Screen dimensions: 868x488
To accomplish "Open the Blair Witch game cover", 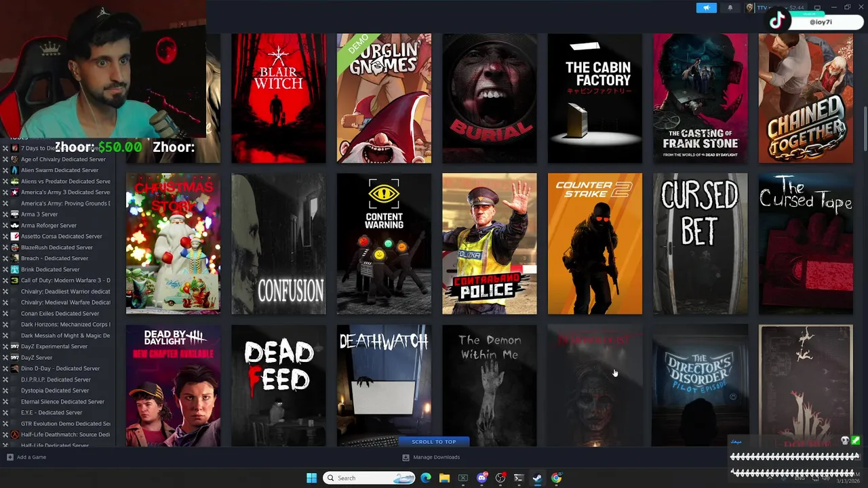I will (x=279, y=98).
